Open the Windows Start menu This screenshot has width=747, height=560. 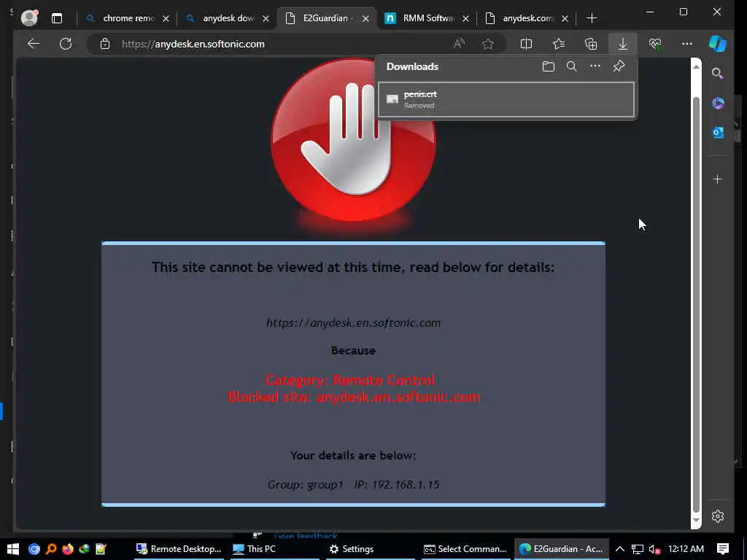pyautogui.click(x=13, y=549)
